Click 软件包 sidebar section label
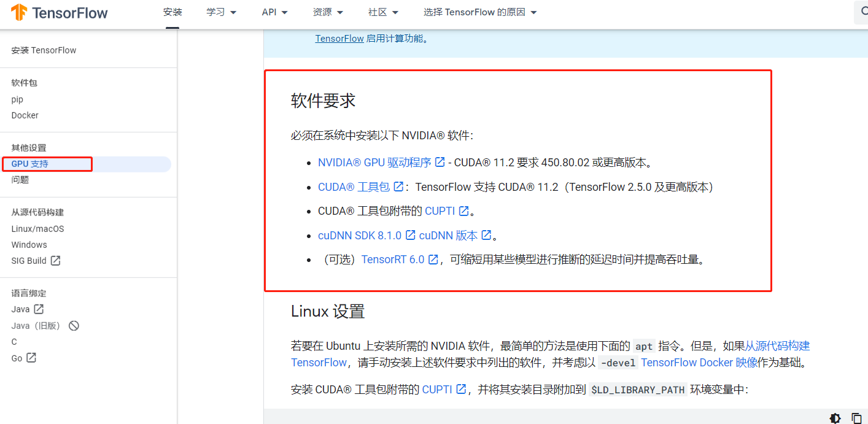The width and height of the screenshot is (868, 424). point(25,83)
